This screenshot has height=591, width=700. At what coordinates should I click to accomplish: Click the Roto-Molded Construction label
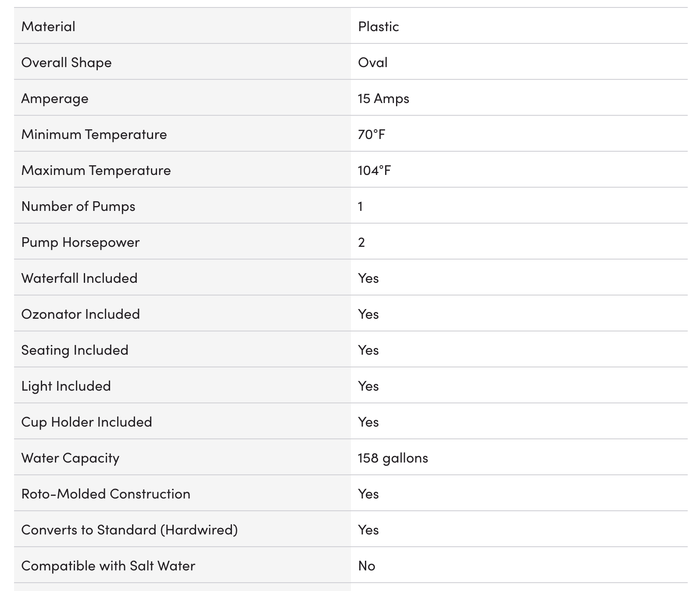106,494
